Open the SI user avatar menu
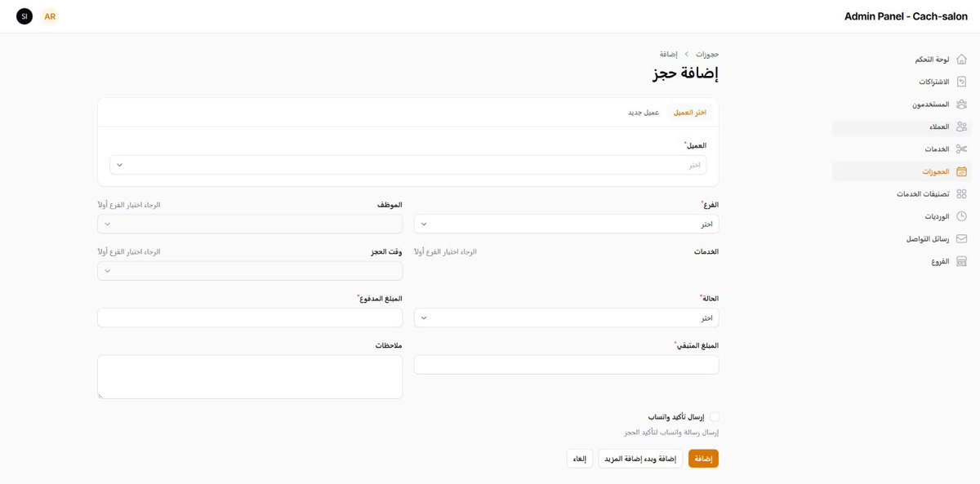 coord(24,16)
